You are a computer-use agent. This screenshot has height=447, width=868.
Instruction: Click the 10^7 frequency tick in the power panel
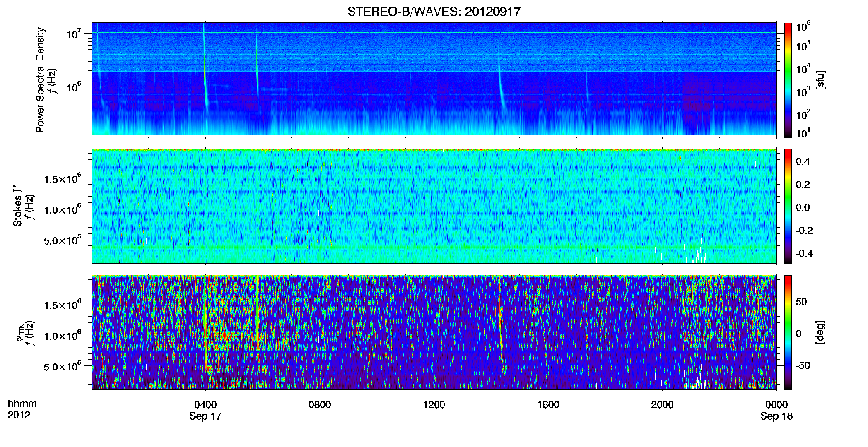pyautogui.click(x=74, y=34)
